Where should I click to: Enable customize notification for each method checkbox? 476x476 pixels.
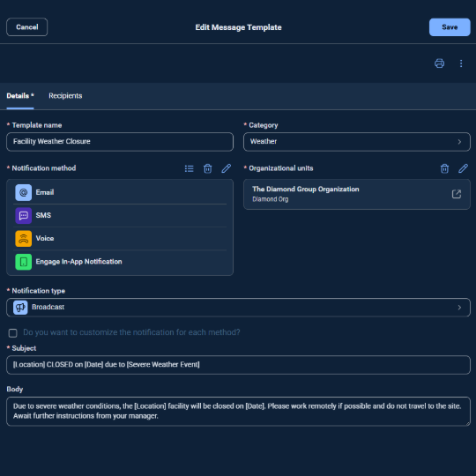(12, 333)
